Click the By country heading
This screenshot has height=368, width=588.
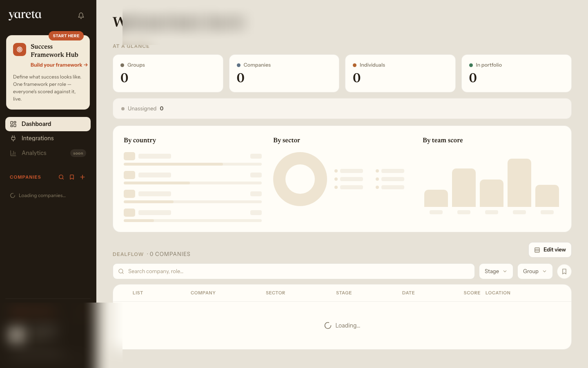click(140, 140)
